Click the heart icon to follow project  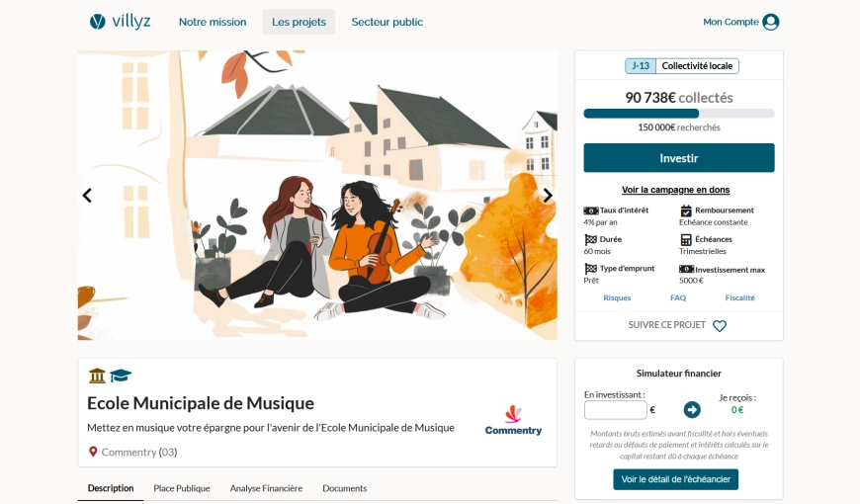pos(720,326)
